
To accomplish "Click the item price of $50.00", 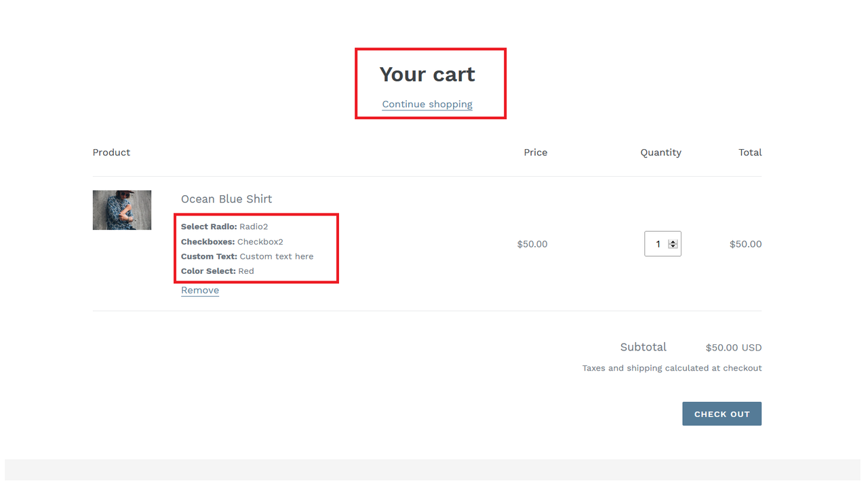I will (x=532, y=243).
